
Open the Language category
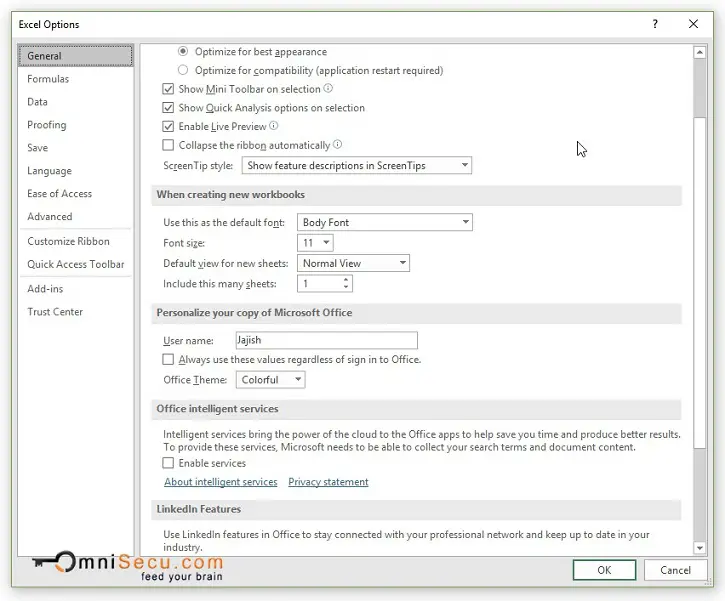click(x=76, y=171)
